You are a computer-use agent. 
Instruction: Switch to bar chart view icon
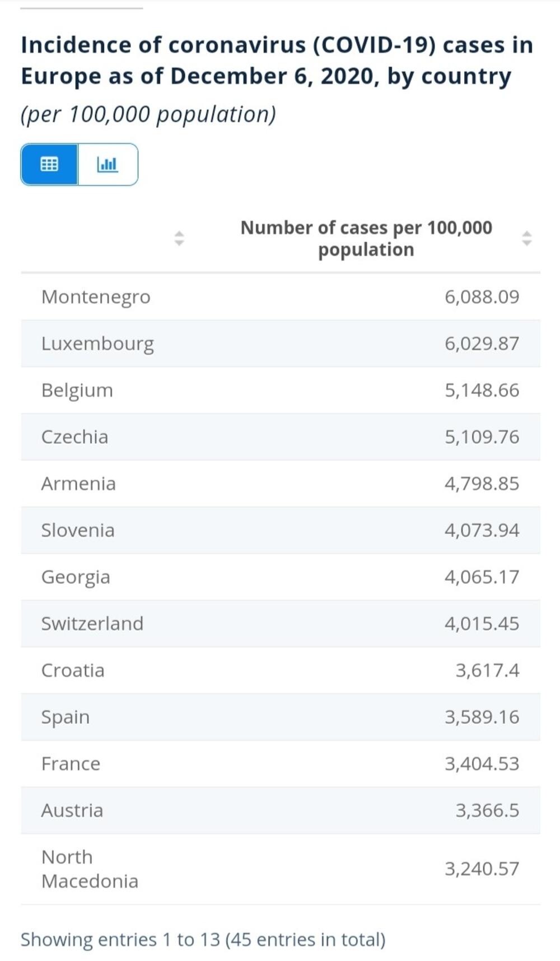click(108, 164)
